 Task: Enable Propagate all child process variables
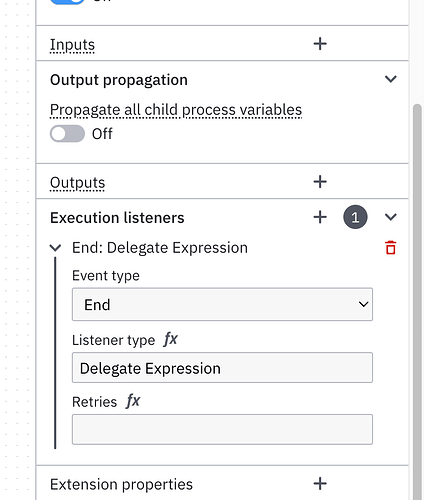pos(67,134)
